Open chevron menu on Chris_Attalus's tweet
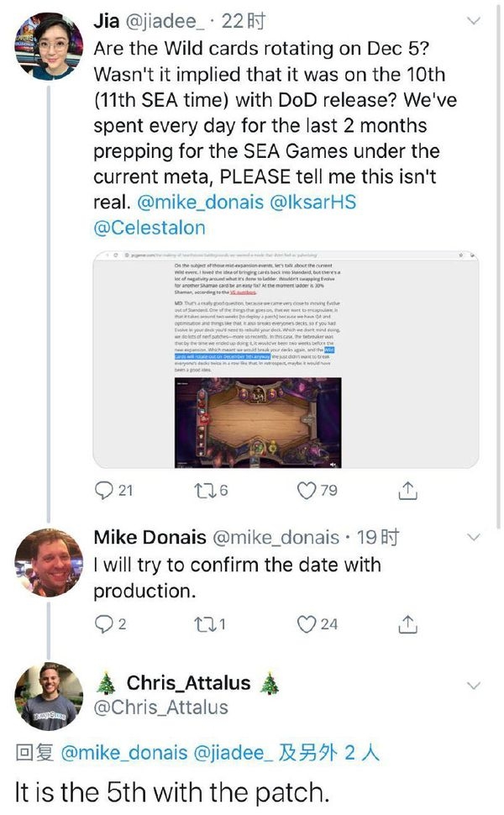 [475, 683]
